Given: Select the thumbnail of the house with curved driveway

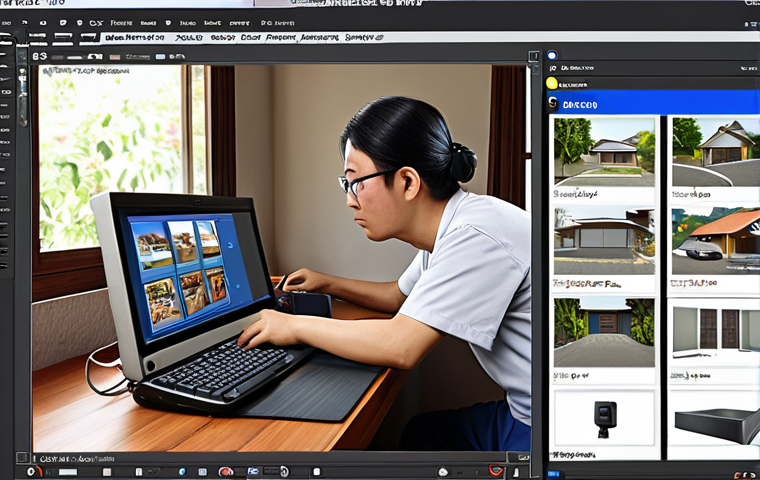Looking at the screenshot, I should 716,152.
